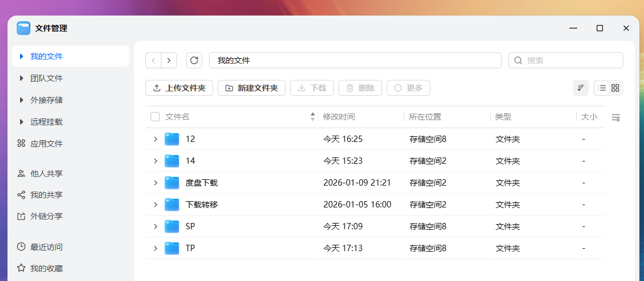Open 最近访问 in the sidebar
This screenshot has width=644, height=281.
[x=46, y=247]
